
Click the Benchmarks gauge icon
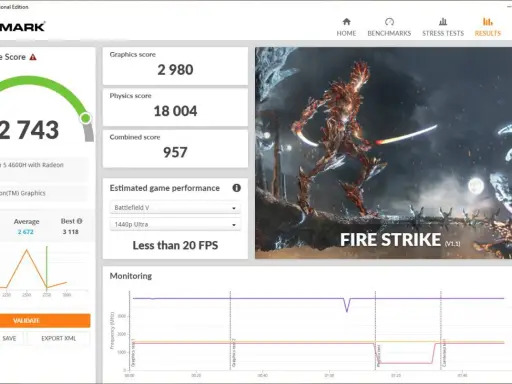coord(389,22)
